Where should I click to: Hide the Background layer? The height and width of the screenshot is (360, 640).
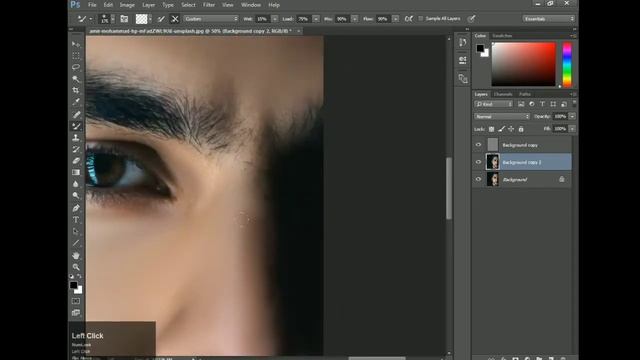click(x=478, y=179)
